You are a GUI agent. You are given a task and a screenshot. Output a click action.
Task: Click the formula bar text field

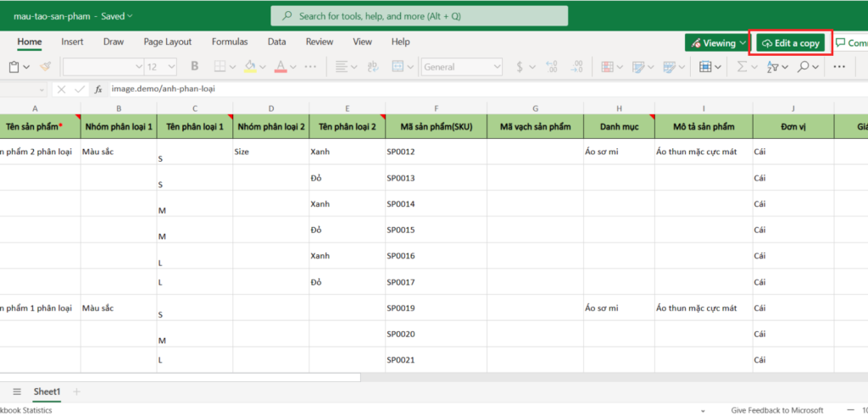coord(487,89)
